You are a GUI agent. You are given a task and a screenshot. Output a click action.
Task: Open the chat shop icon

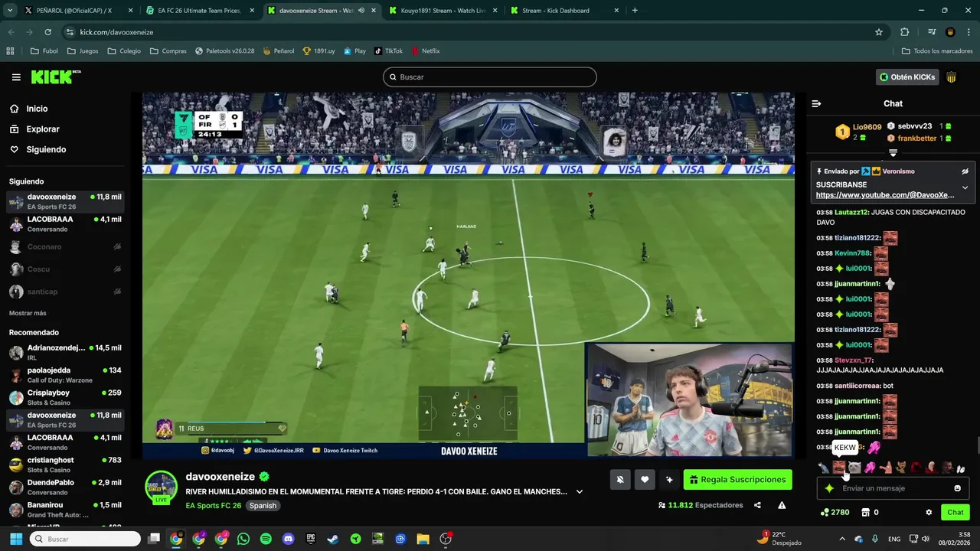(865, 513)
